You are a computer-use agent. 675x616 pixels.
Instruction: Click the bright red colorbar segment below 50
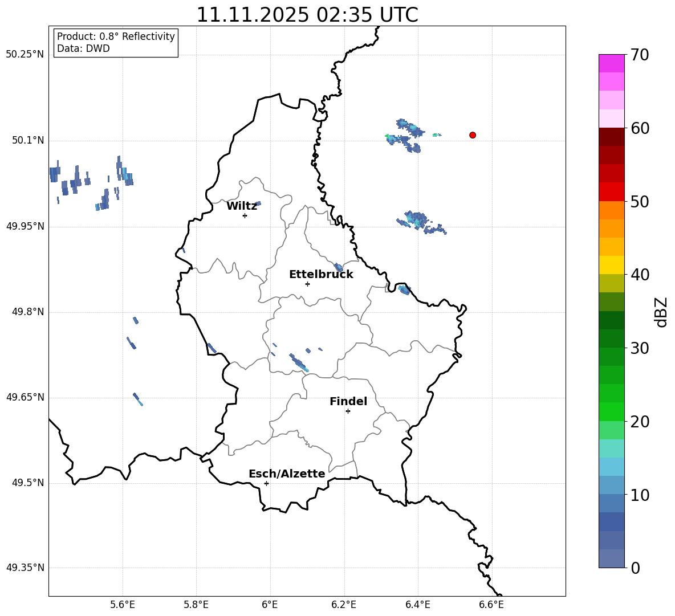[612, 192]
